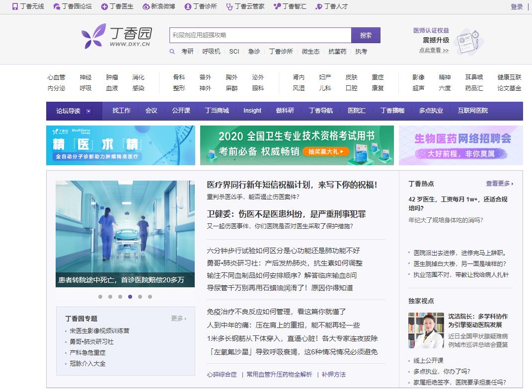Click the 丁香诊所 icon in top bar
532x392 pixels.
pos(188,6)
